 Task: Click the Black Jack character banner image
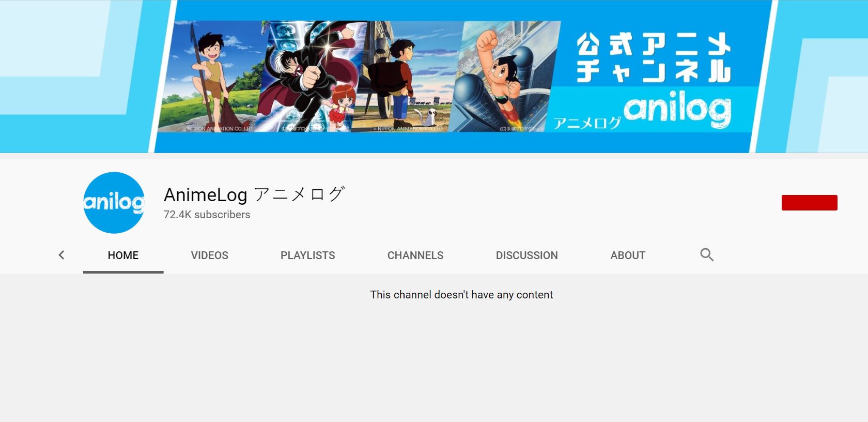[310, 77]
